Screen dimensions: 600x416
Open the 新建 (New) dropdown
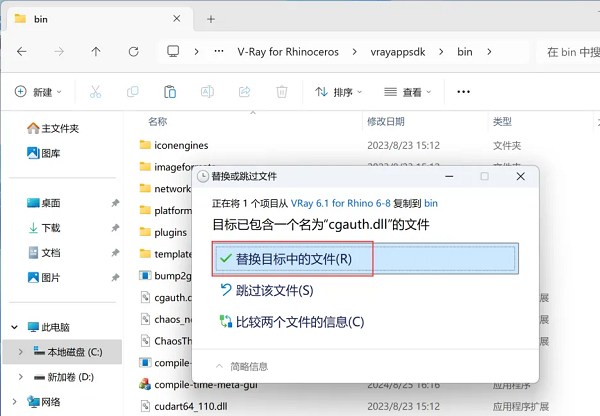pyautogui.click(x=38, y=92)
